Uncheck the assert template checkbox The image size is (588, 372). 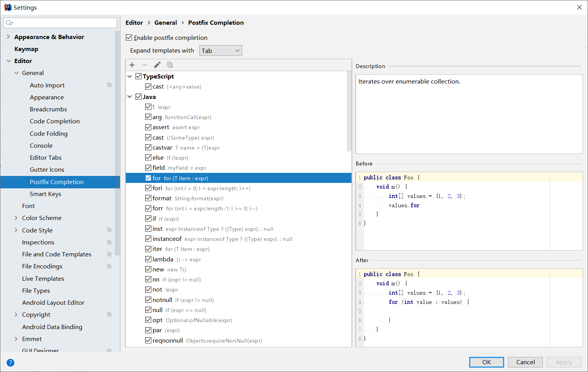pyautogui.click(x=148, y=127)
